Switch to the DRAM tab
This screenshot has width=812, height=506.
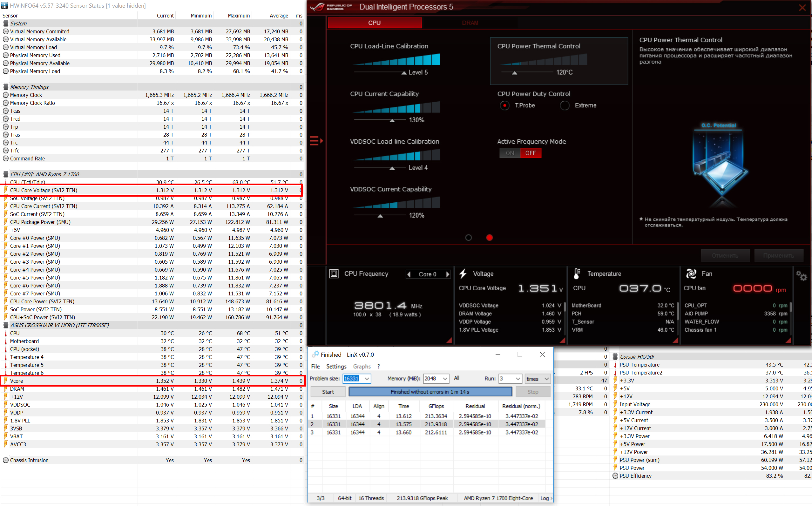[x=470, y=23]
